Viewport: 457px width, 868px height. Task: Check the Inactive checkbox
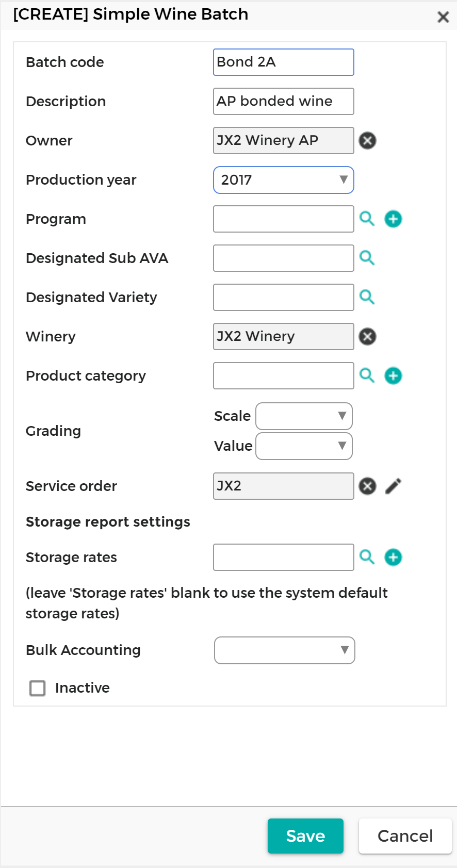(37, 688)
